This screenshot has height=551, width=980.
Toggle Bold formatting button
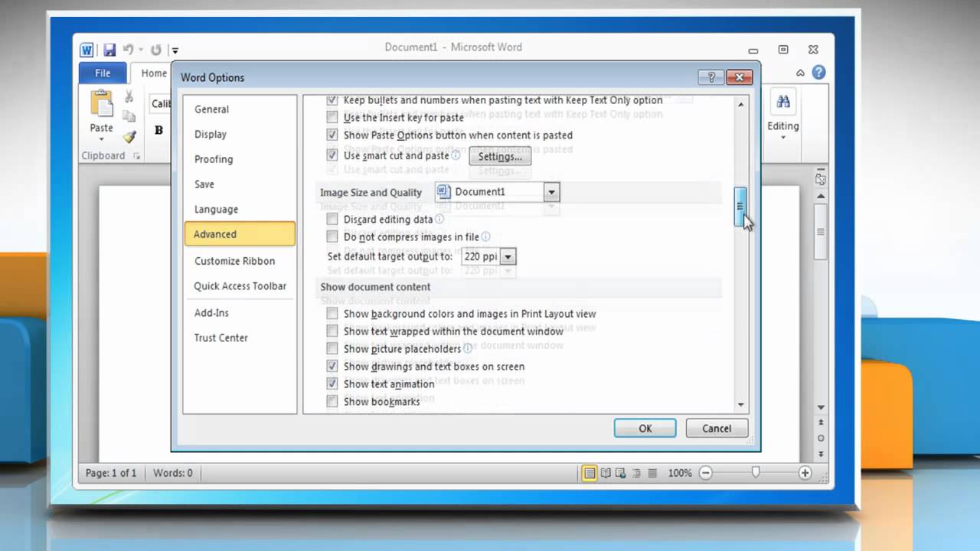point(158,130)
